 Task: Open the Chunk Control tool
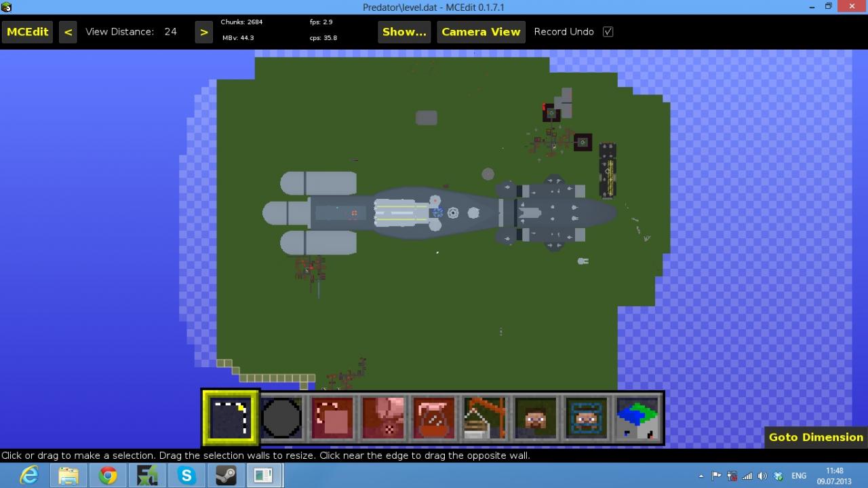tap(636, 417)
